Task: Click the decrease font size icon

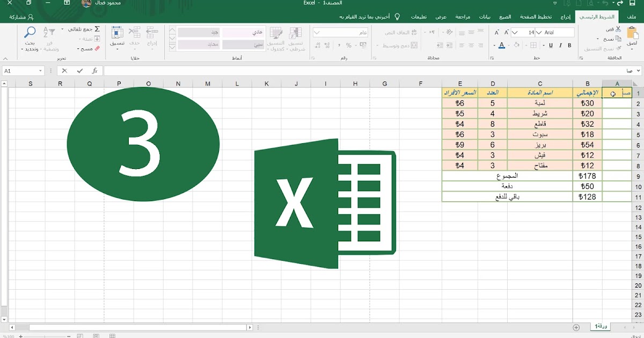Action: coord(496,32)
